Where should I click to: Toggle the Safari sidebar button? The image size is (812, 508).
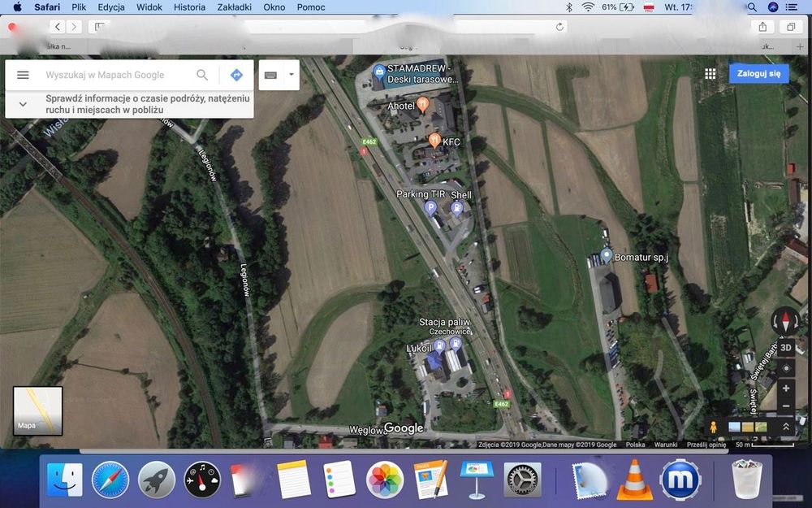pyautogui.click(x=99, y=27)
